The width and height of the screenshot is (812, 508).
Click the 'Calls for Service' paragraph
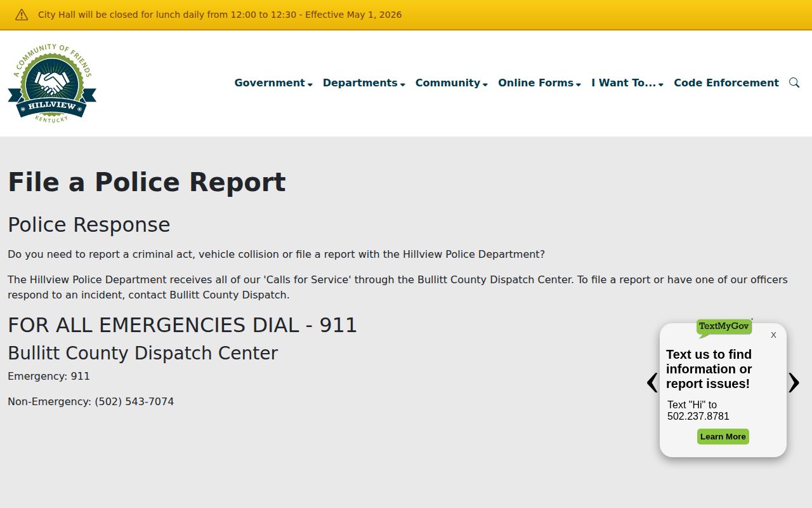coord(398,287)
